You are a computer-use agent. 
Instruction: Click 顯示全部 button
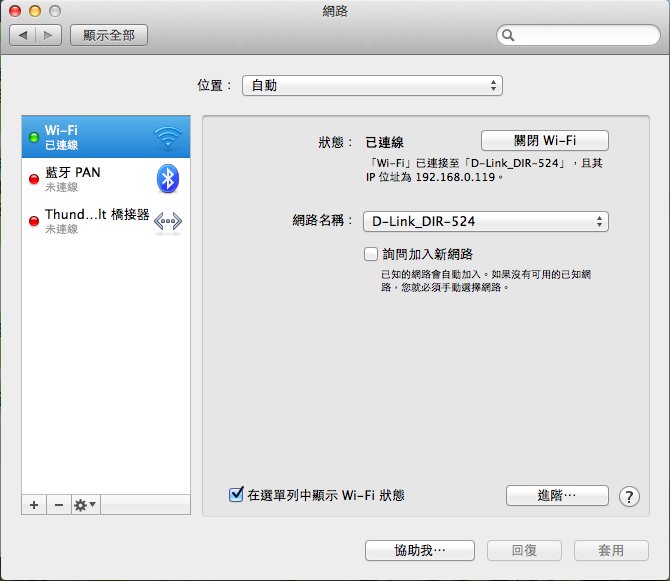(x=109, y=35)
